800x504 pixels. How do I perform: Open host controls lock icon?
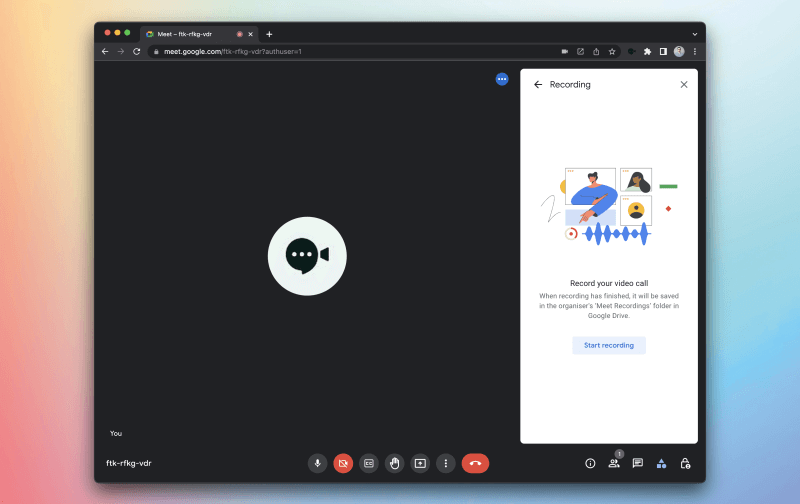click(x=685, y=463)
